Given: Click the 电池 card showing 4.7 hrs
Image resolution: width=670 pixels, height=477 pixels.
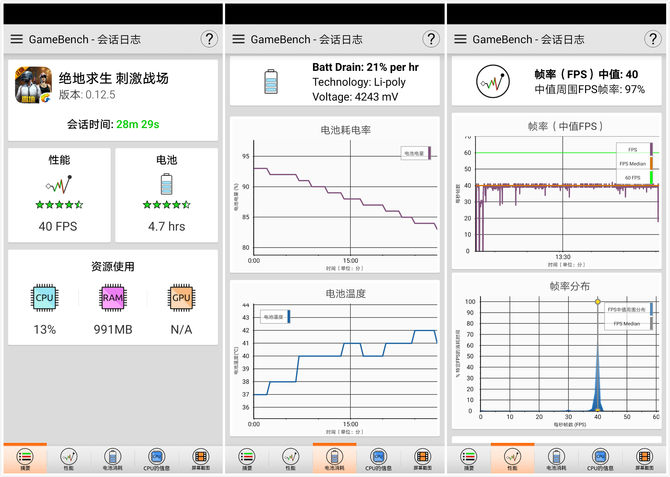Looking at the screenshot, I should click(167, 195).
